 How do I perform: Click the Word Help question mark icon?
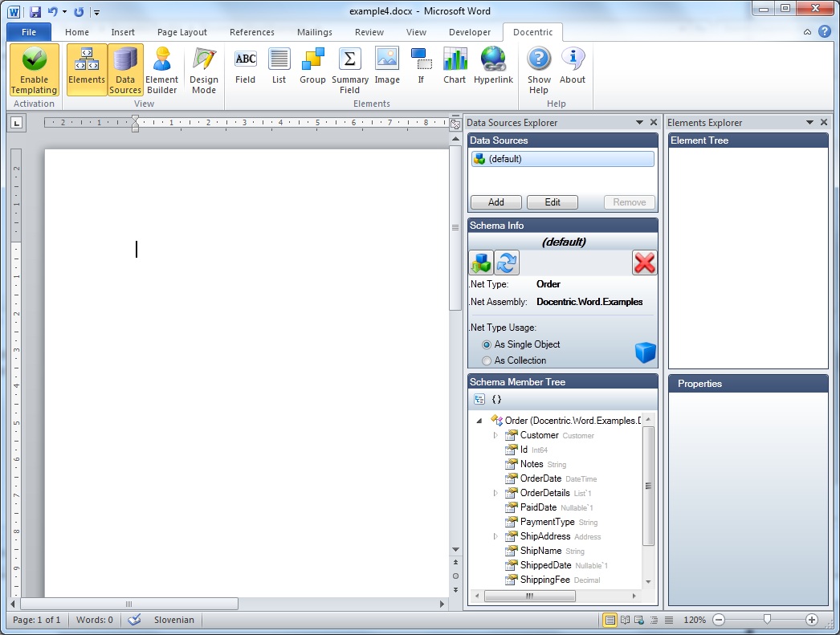pyautogui.click(x=825, y=31)
